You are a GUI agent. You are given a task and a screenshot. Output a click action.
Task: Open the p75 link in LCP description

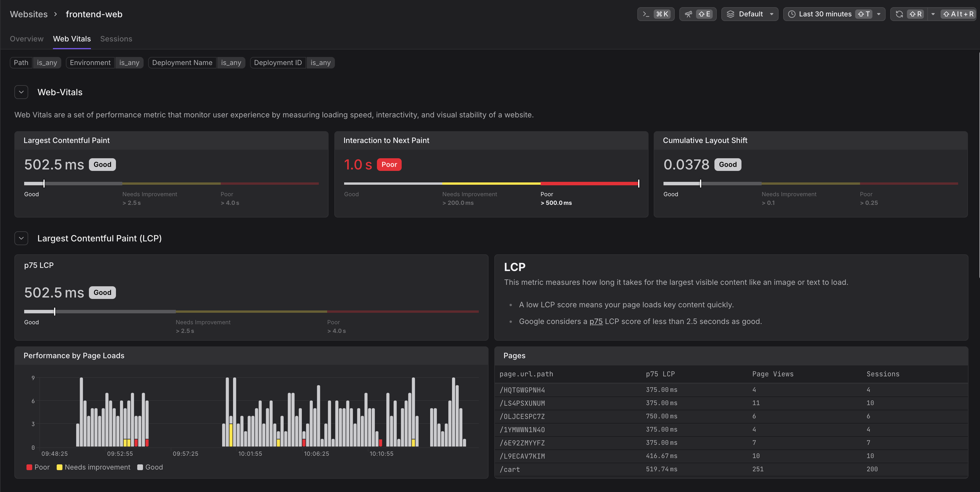pyautogui.click(x=596, y=322)
